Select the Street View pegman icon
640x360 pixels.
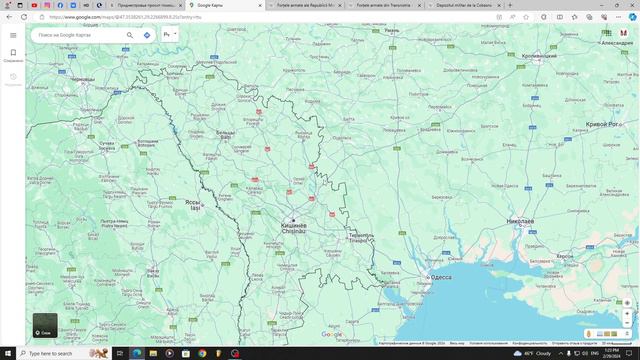pyautogui.click(x=589, y=334)
